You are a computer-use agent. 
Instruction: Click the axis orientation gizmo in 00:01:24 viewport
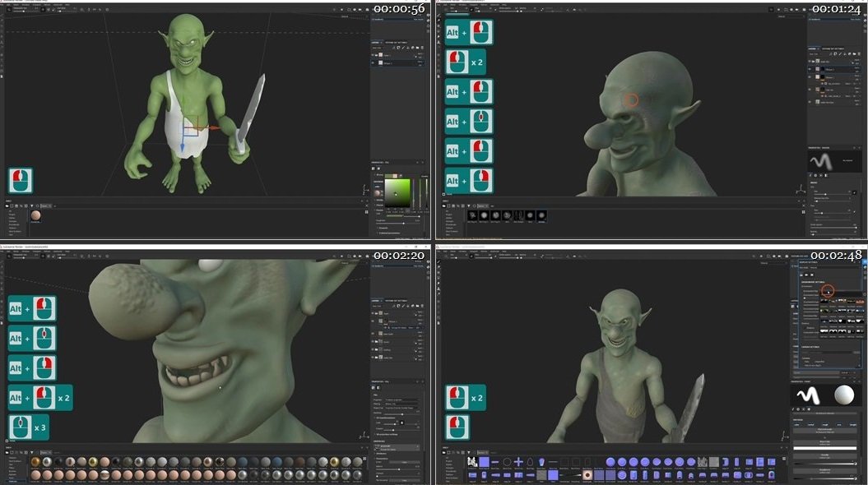tap(801, 190)
